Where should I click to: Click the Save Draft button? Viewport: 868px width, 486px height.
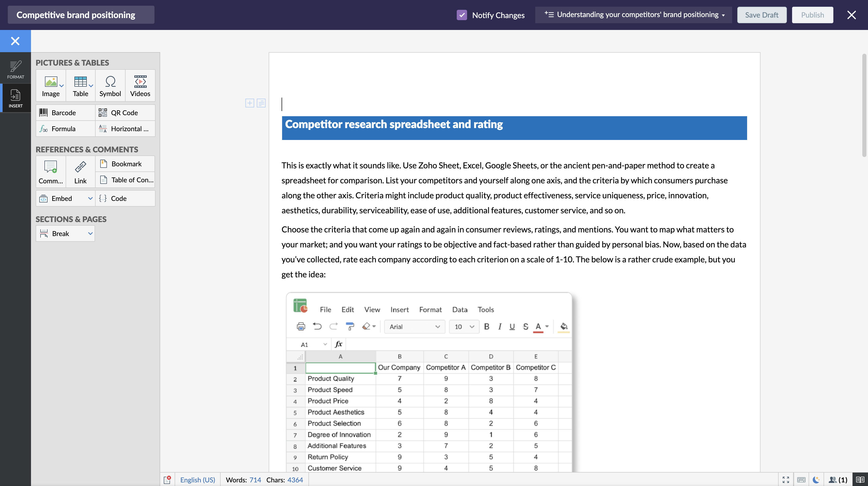pos(762,15)
